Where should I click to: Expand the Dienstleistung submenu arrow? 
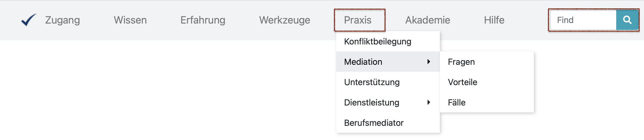429,103
